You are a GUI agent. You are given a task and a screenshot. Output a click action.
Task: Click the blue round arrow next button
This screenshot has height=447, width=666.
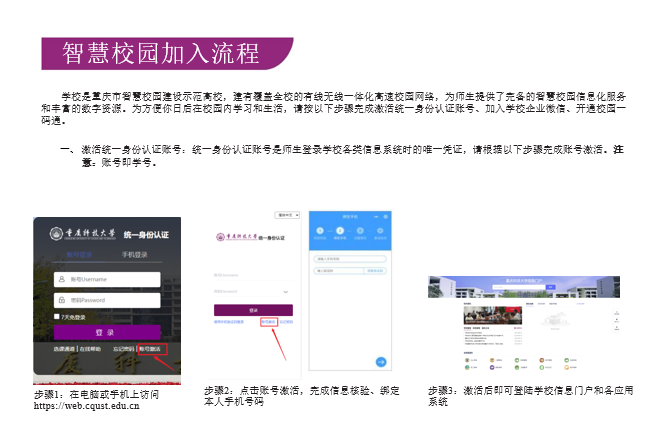(x=381, y=362)
